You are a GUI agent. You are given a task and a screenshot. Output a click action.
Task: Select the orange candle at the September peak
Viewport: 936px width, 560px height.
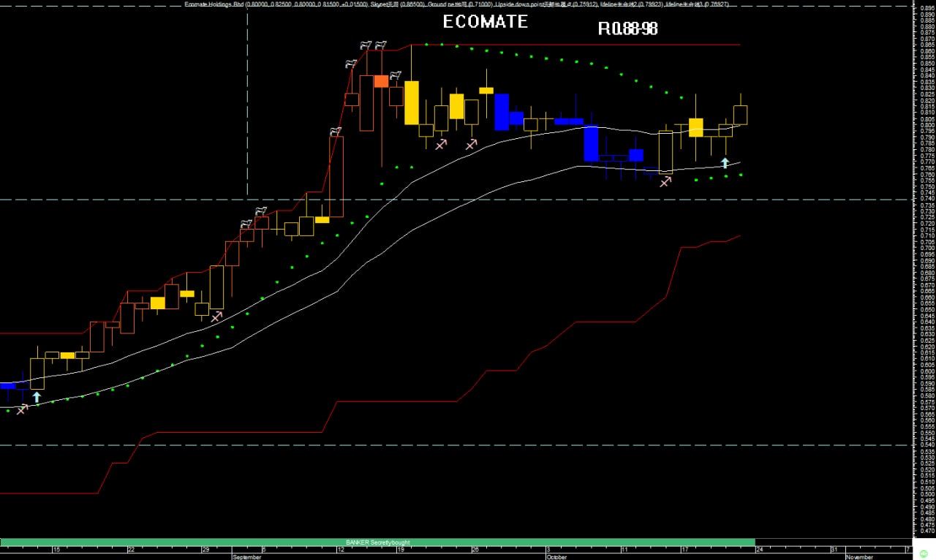(381, 81)
